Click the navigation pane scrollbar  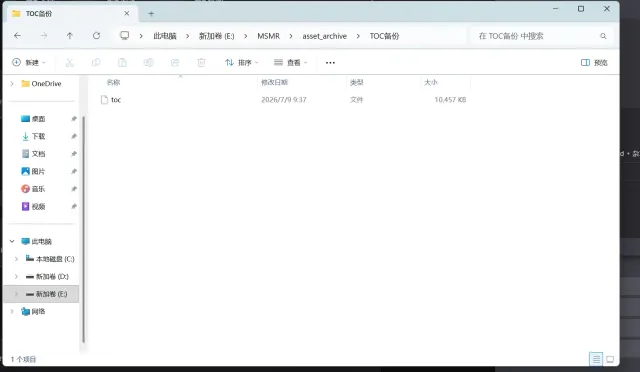84,229
